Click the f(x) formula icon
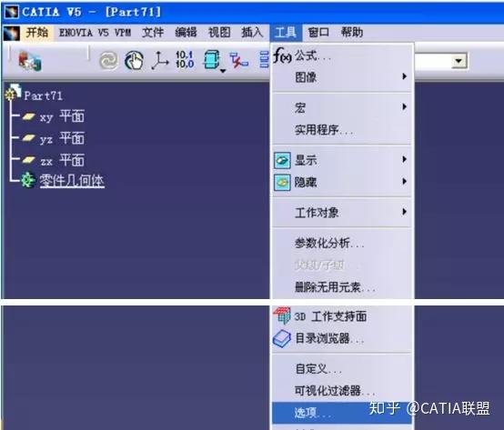Screen dimensions: 504x430 [282, 55]
